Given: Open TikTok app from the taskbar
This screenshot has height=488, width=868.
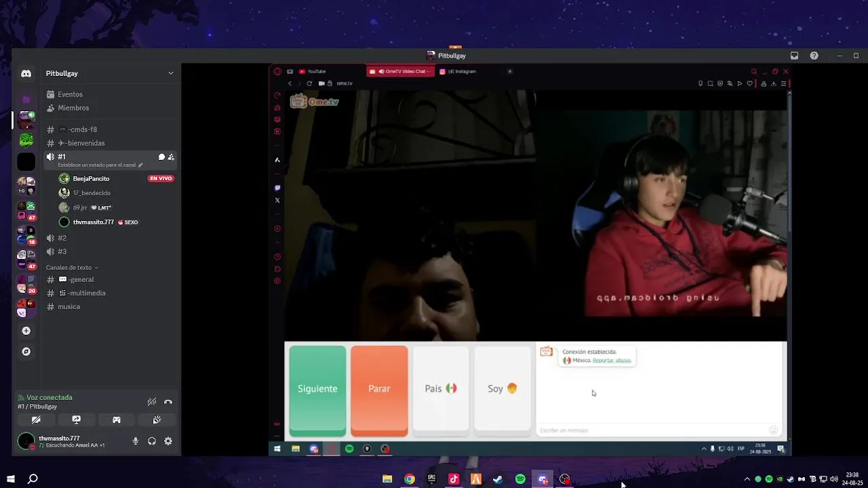Looking at the screenshot, I should 454,479.
